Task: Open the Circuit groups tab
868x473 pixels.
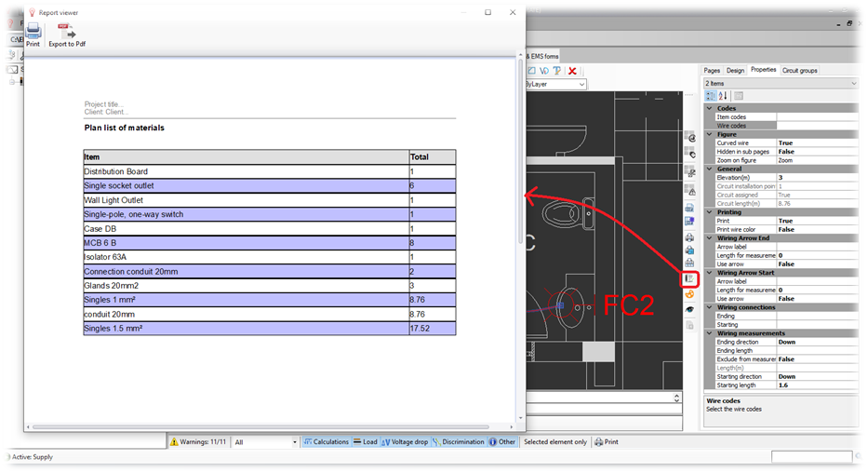Action: click(x=800, y=71)
